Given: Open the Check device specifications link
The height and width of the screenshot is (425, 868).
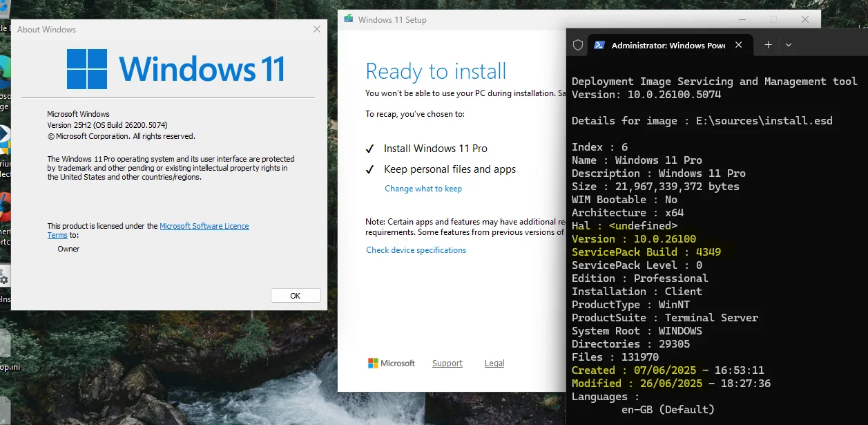Looking at the screenshot, I should pyautogui.click(x=416, y=250).
